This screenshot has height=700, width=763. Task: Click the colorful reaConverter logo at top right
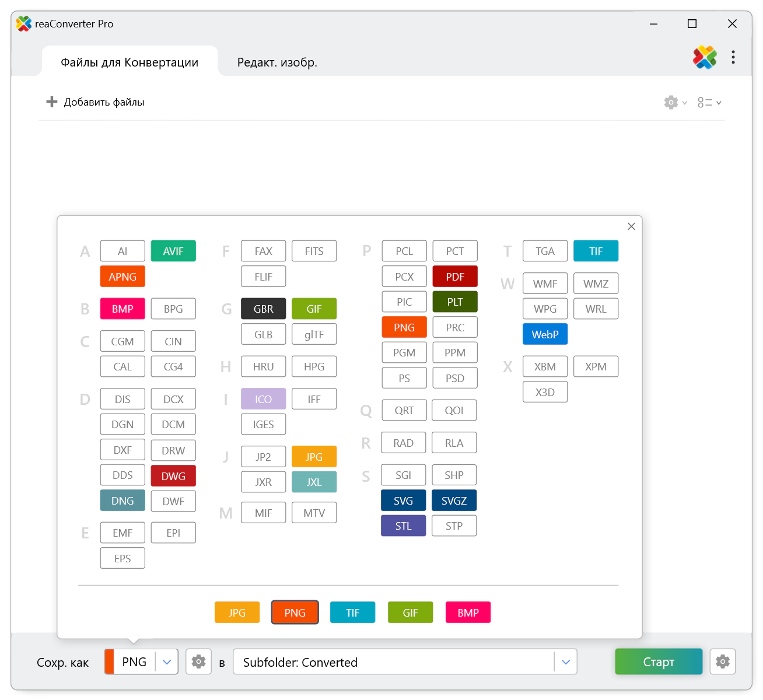(705, 57)
